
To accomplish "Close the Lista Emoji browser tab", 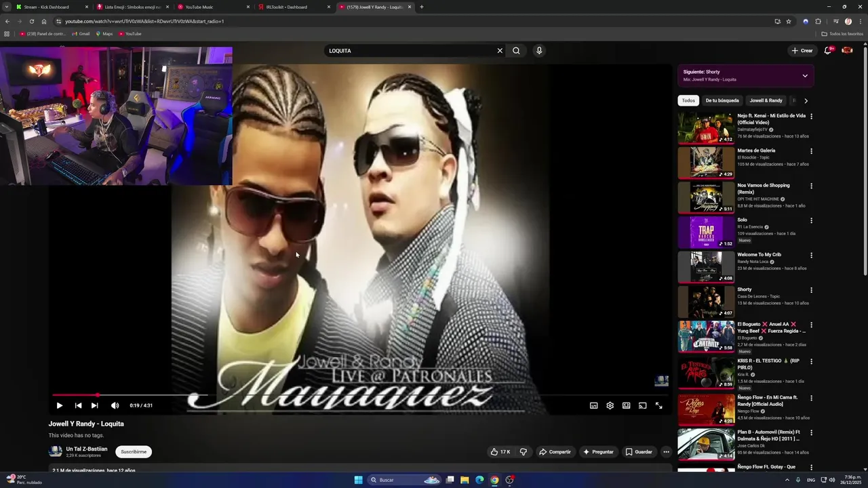I will (167, 7).
